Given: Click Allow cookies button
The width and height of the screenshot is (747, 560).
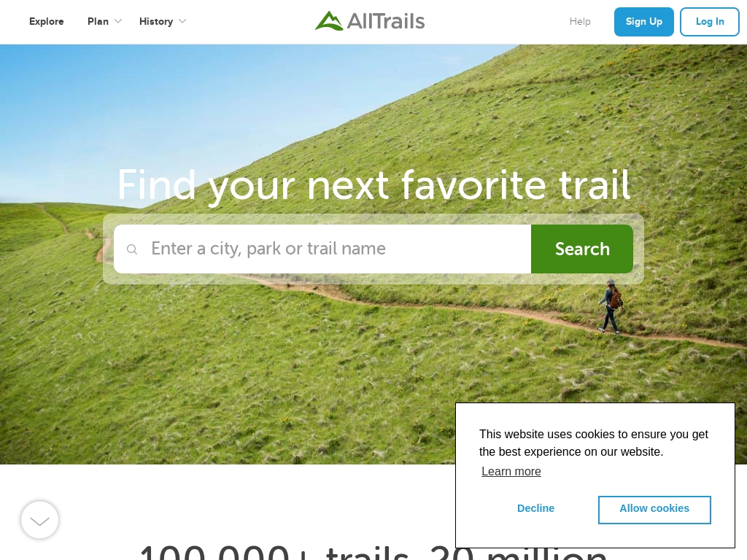Looking at the screenshot, I should [654, 510].
